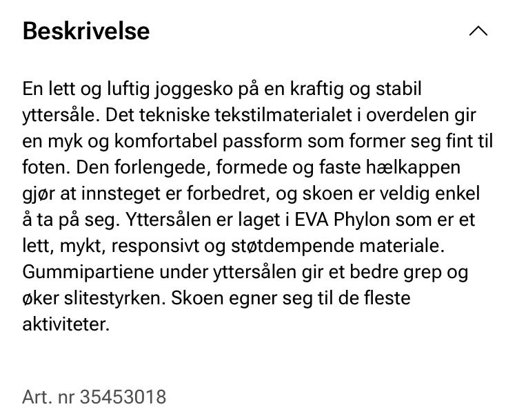Click the 'Art. nr' label

click(x=48, y=397)
